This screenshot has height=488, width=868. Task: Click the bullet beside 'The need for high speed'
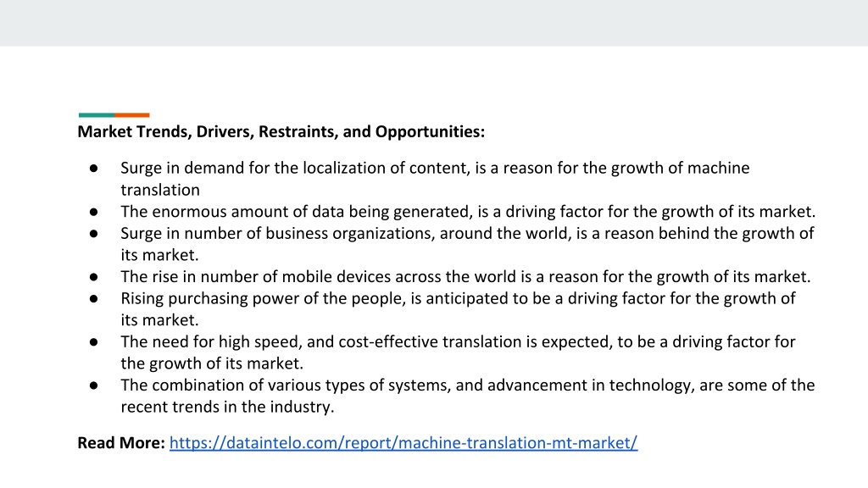(93, 342)
